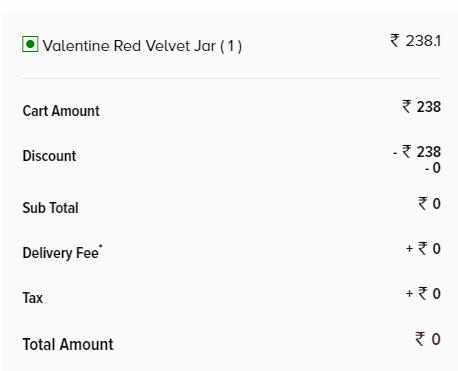Click the Delivery Fee value + ₹ 0
This screenshot has width=458, height=371.
point(423,249)
